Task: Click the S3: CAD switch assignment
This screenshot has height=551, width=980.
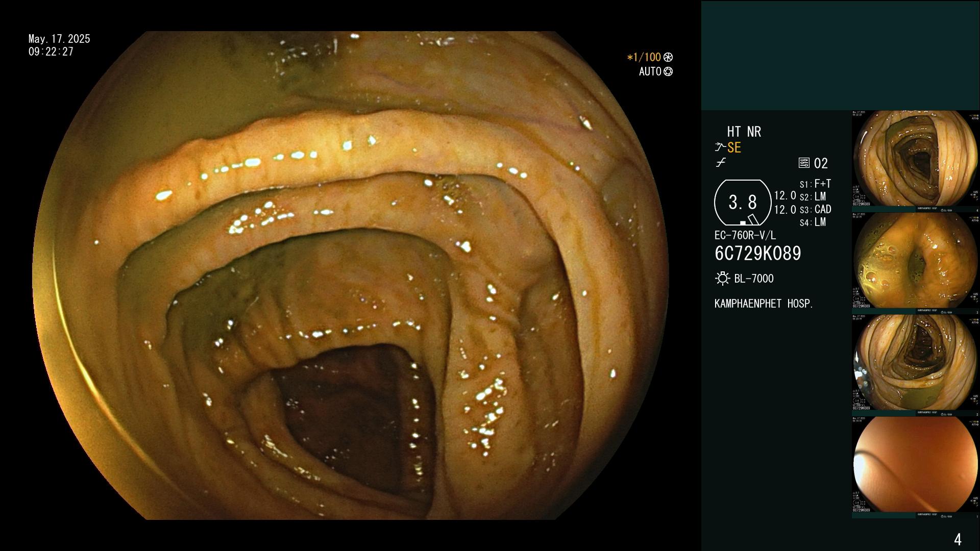Action: point(815,209)
